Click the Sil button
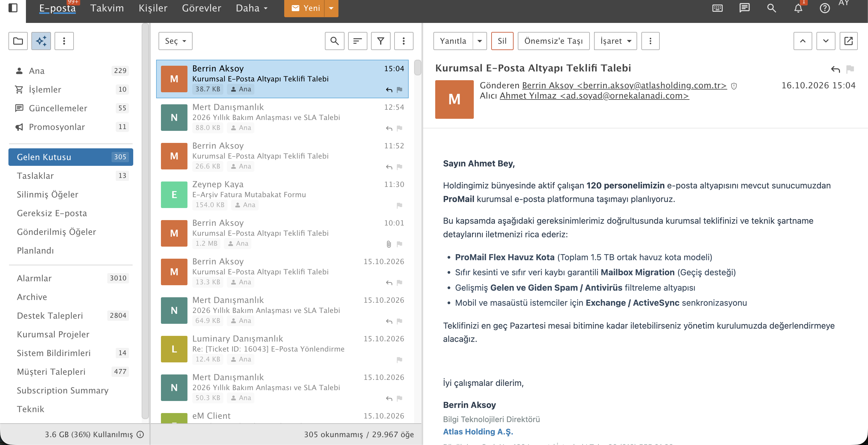The image size is (868, 445). [502, 41]
